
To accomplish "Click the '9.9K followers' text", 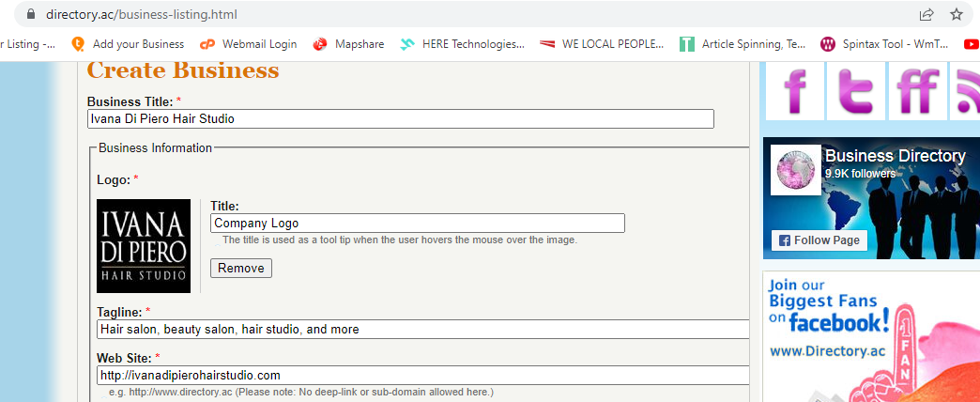I will (860, 173).
